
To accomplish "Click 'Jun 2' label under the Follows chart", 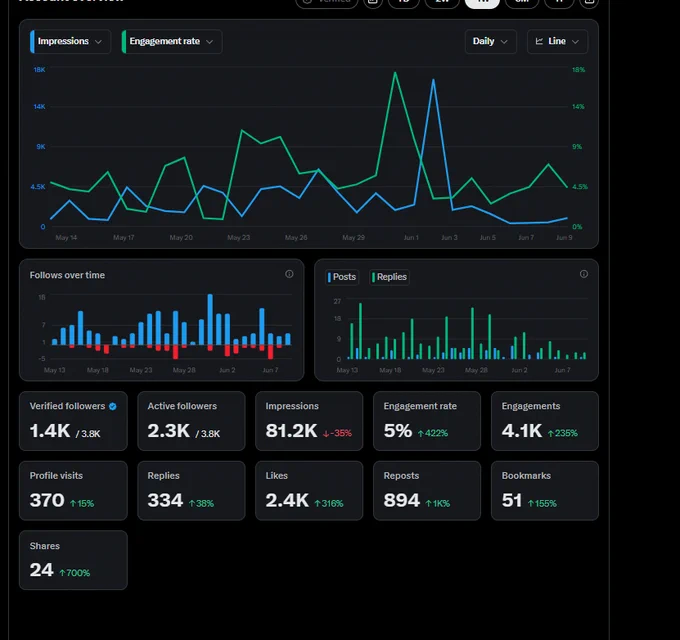I will tap(227, 370).
